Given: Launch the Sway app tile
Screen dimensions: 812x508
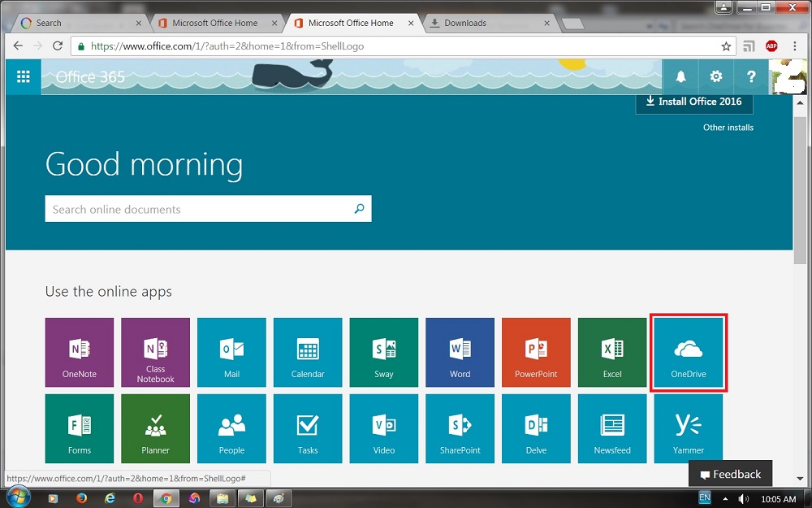Looking at the screenshot, I should click(383, 352).
